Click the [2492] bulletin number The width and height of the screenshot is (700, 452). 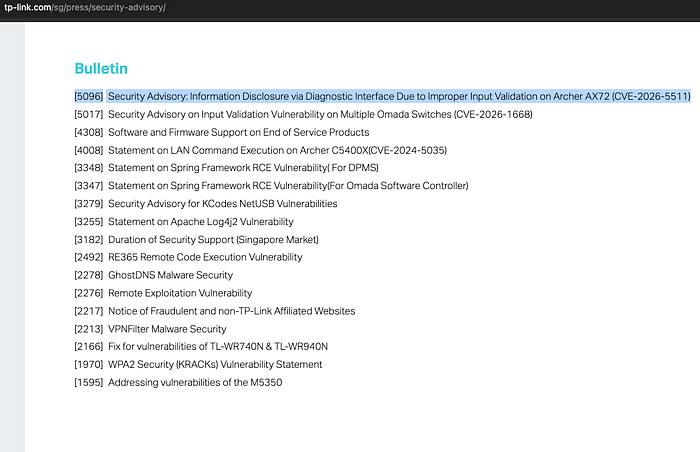[88, 257]
